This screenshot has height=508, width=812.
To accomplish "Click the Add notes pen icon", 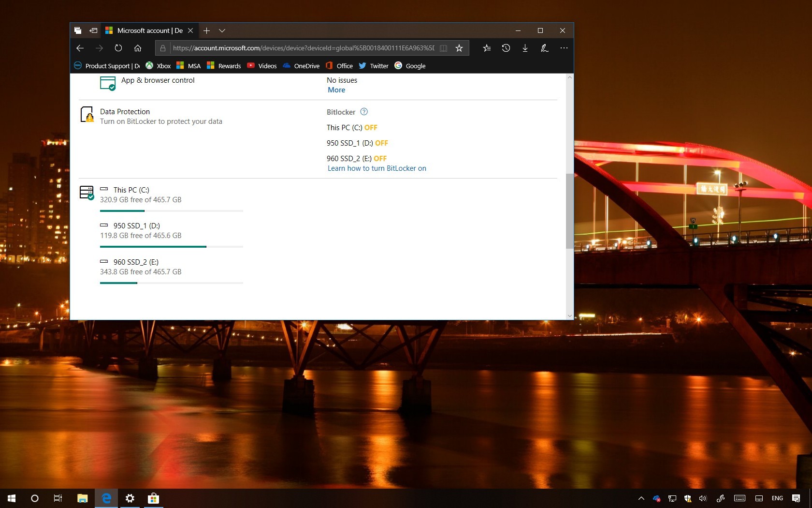I will tap(544, 48).
